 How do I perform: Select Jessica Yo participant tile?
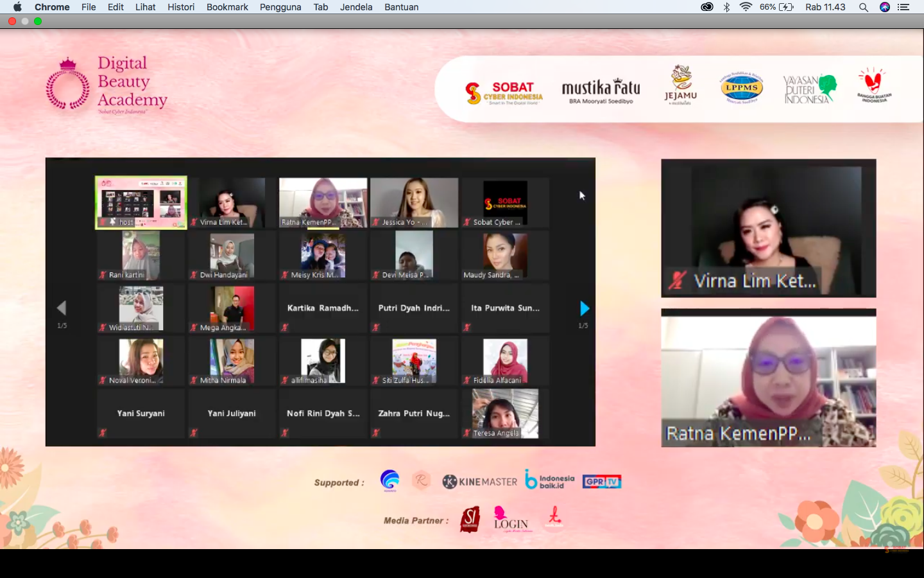[x=414, y=202]
